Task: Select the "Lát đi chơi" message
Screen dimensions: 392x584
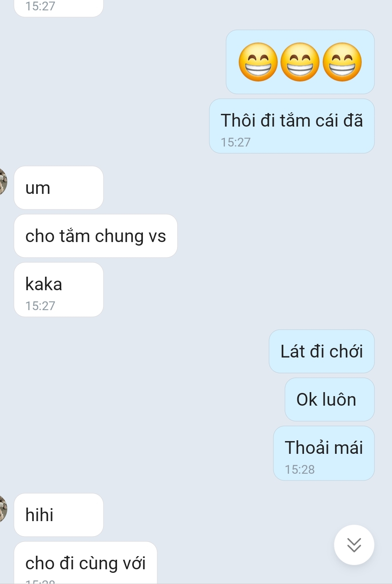Action: [x=322, y=351]
